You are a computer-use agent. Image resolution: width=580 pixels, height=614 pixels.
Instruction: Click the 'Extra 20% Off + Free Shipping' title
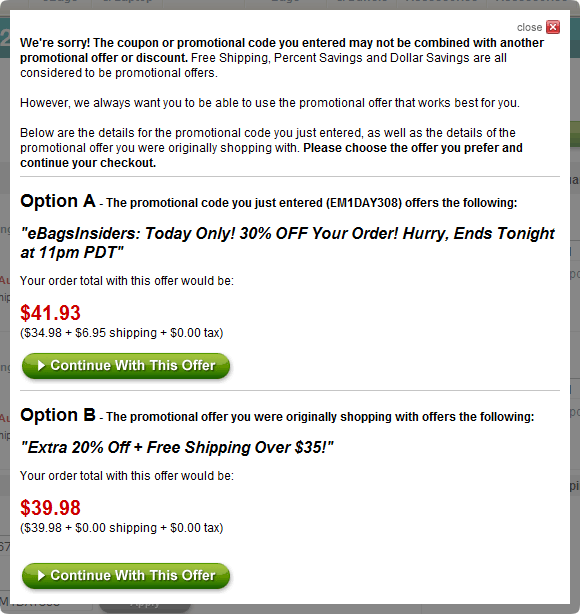click(x=177, y=447)
